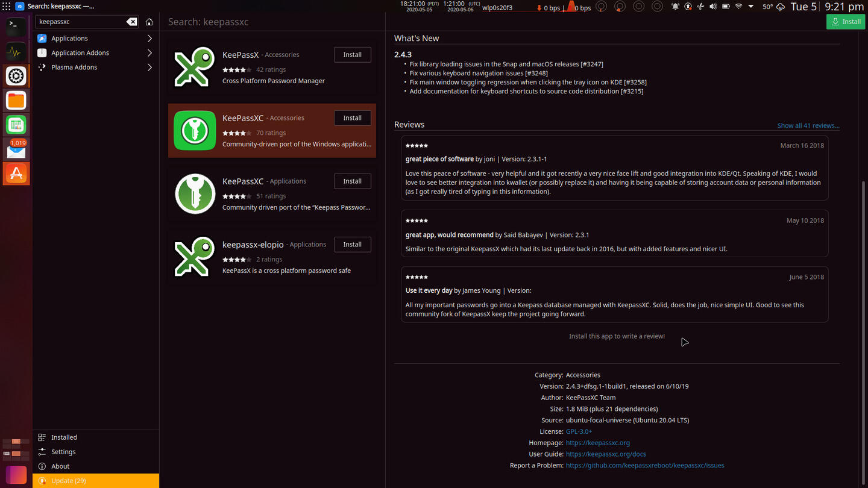The image size is (868, 488).
Task: Click the pink gradient desktop icon in dock
Action: pyautogui.click(x=16, y=474)
